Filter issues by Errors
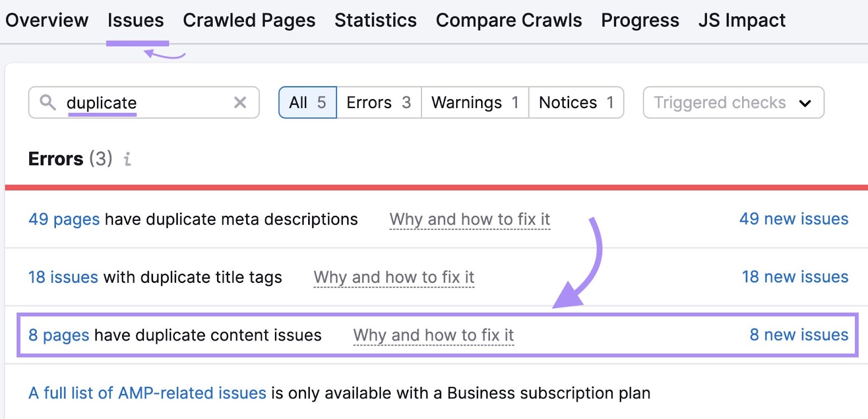 [378, 103]
